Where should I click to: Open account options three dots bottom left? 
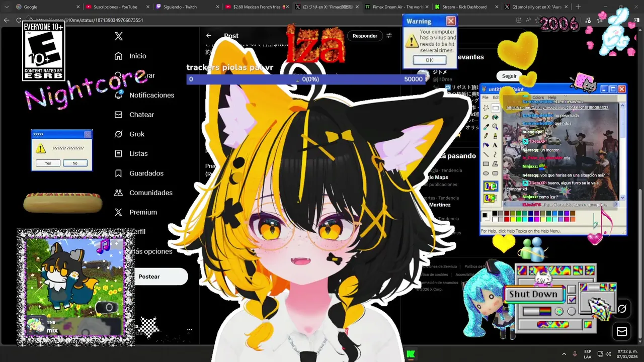coord(189,330)
